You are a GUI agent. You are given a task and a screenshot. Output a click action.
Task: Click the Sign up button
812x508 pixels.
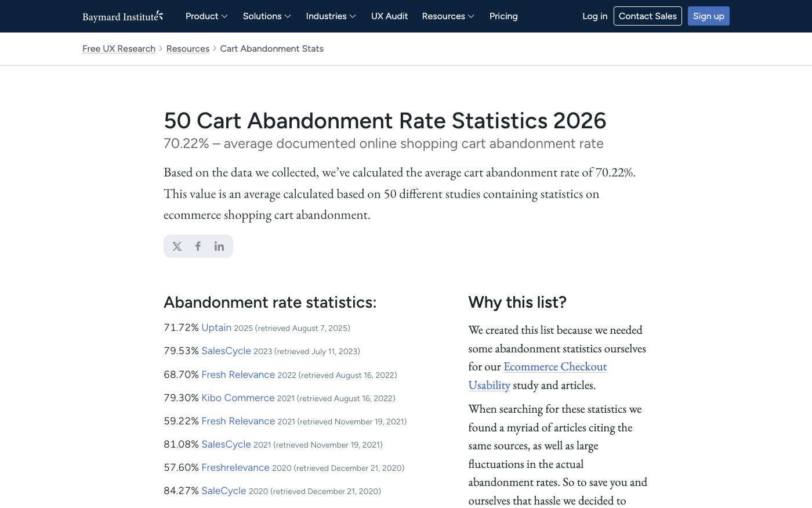708,16
